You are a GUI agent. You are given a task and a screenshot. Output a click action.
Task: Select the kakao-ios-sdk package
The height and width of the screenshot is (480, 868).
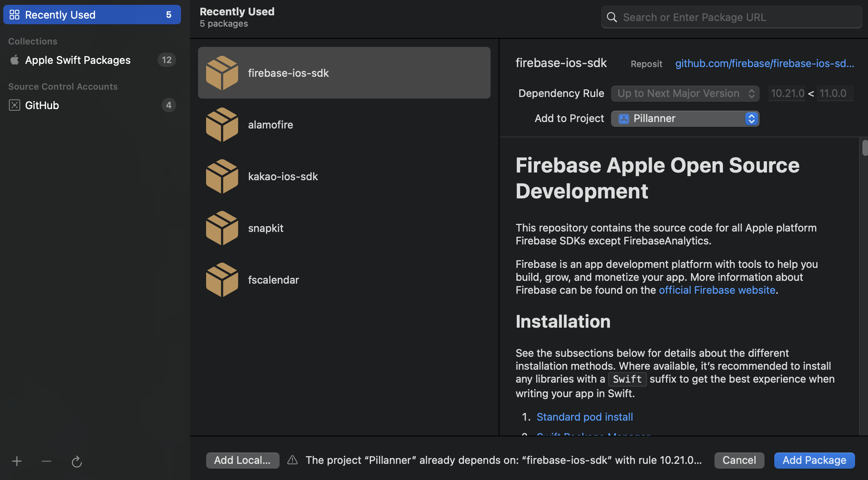click(x=344, y=176)
